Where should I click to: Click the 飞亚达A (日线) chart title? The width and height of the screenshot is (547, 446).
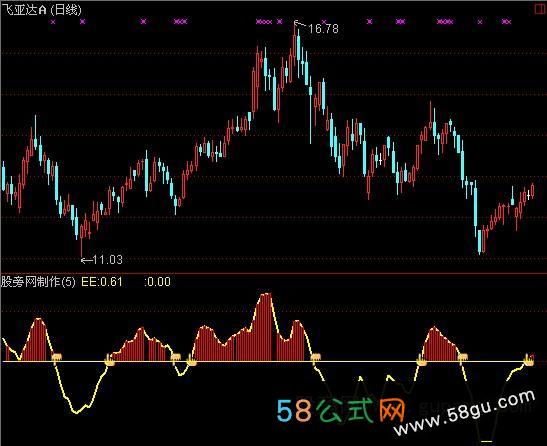[x=42, y=10]
